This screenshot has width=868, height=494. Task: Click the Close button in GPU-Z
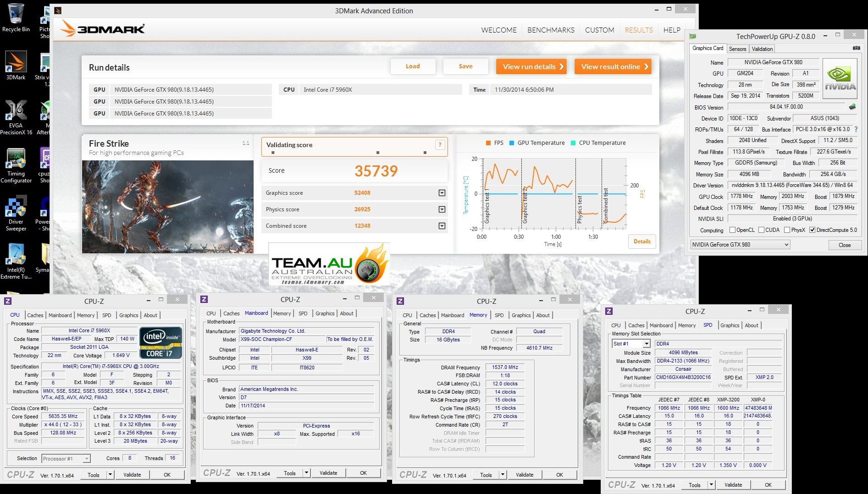tap(845, 245)
